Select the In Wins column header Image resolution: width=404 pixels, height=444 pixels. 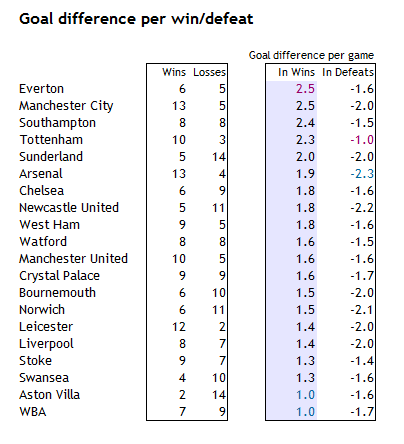[296, 72]
